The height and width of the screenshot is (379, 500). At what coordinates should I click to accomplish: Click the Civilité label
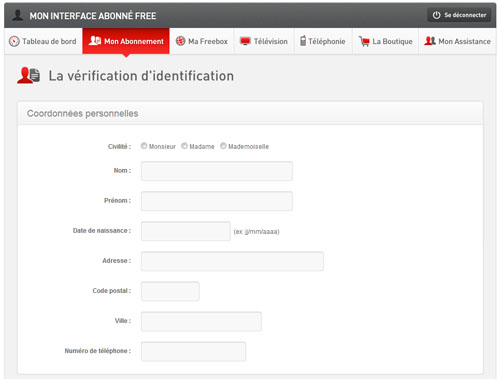119,147
